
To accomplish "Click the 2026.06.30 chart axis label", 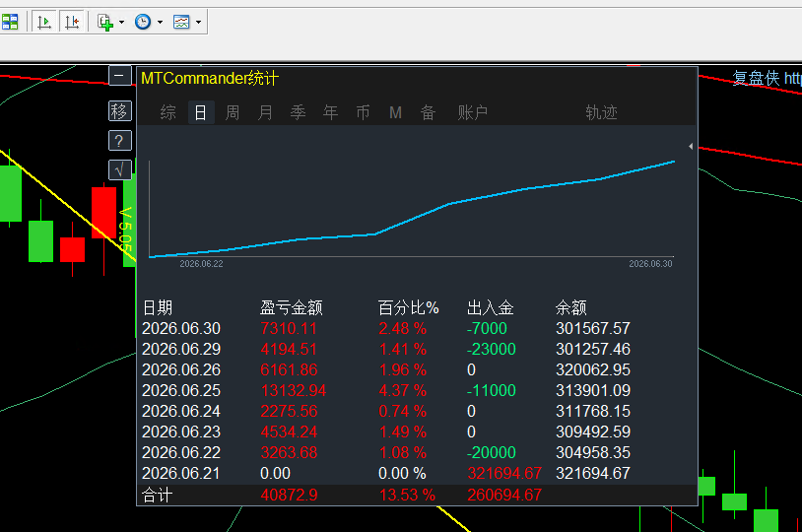I will [x=650, y=264].
